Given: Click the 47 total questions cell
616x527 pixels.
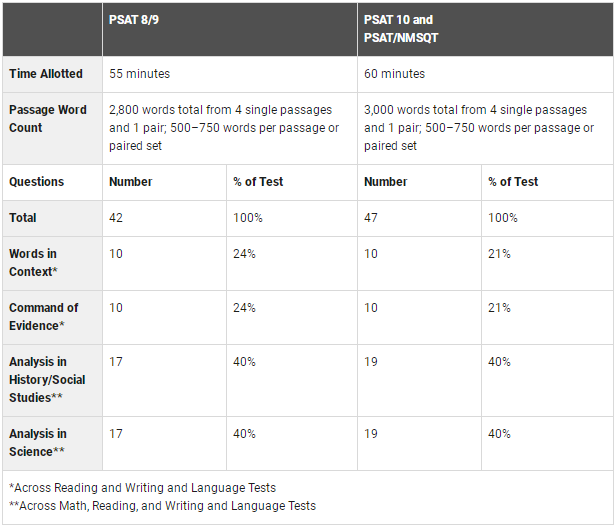Looking at the screenshot, I should [x=371, y=218].
